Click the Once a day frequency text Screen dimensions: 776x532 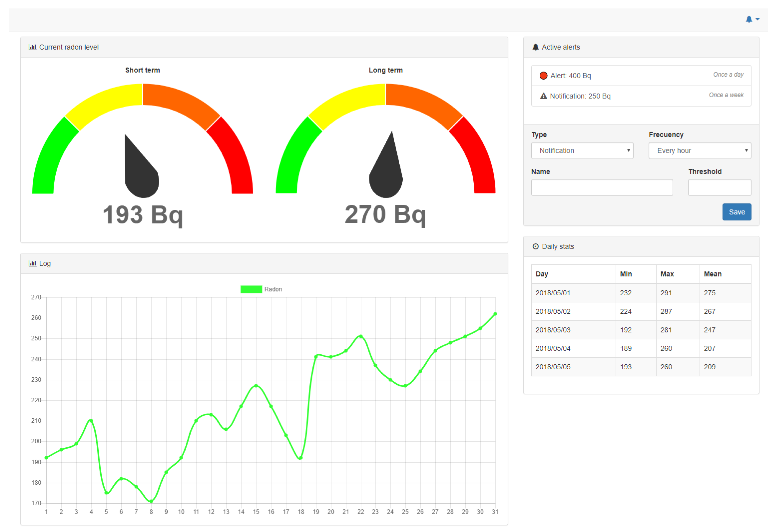[728, 74]
